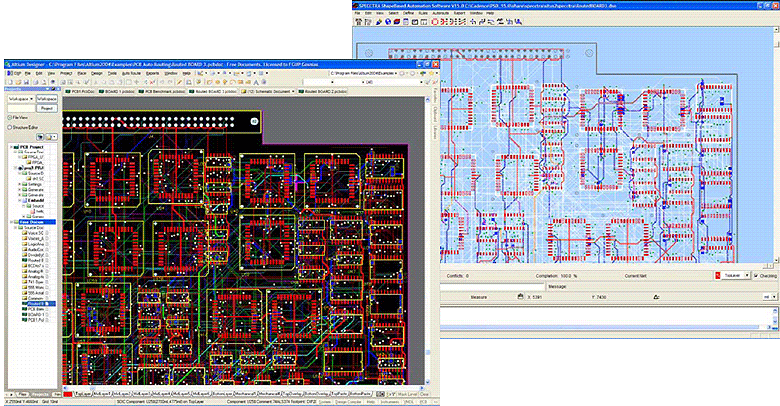Click the red layers icon in SPECCTRA toolbar

[397, 21]
